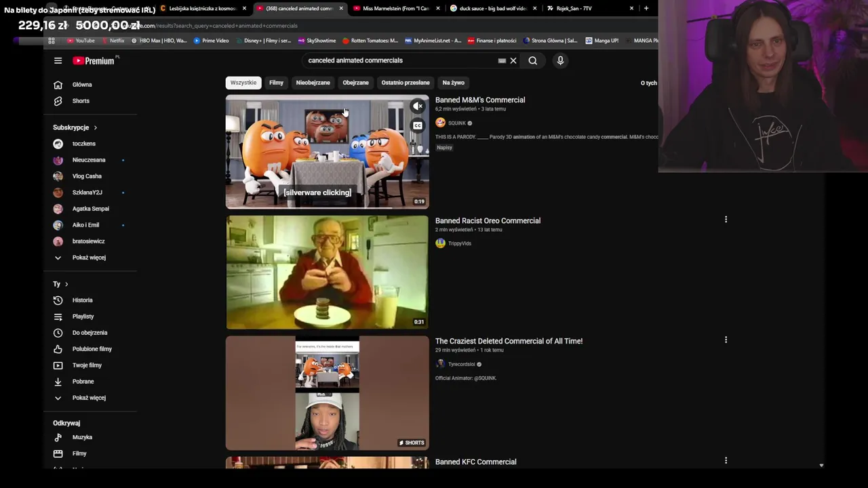
Task: Switch to the duck sauce big bad wolf tab
Action: [493, 8]
